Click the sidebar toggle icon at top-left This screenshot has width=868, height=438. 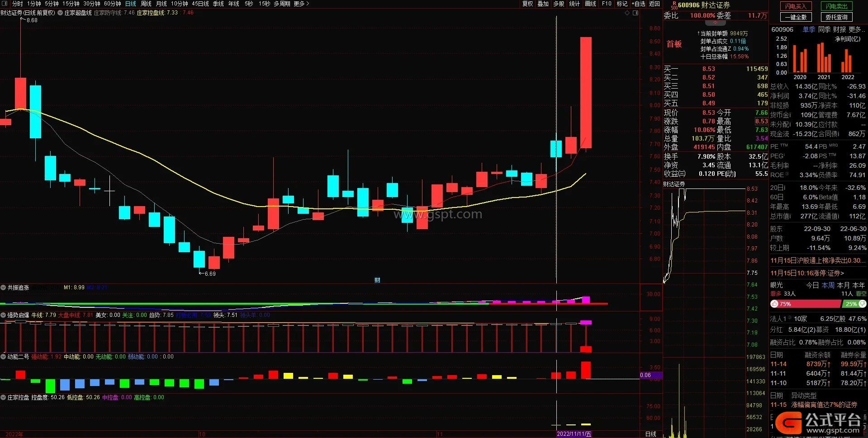(5, 4)
